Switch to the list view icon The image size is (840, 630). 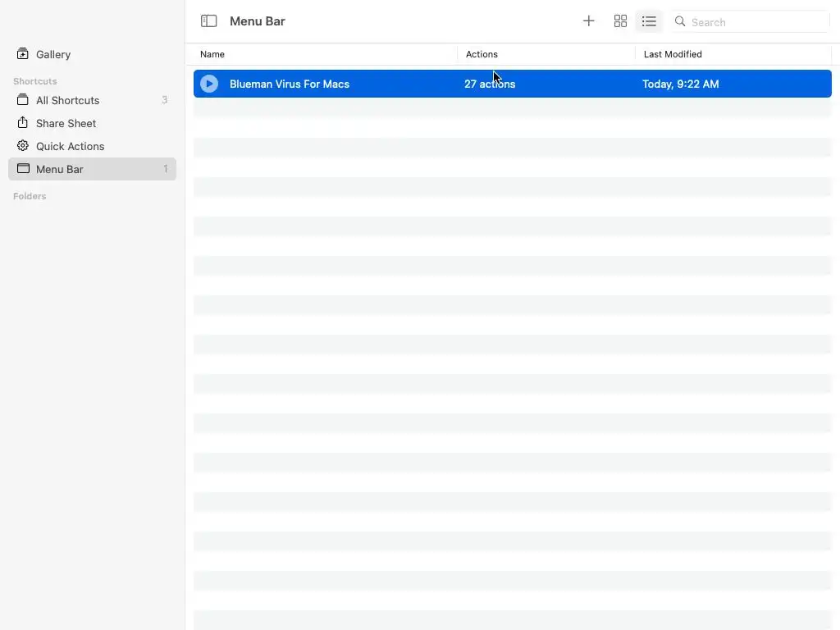tap(649, 21)
